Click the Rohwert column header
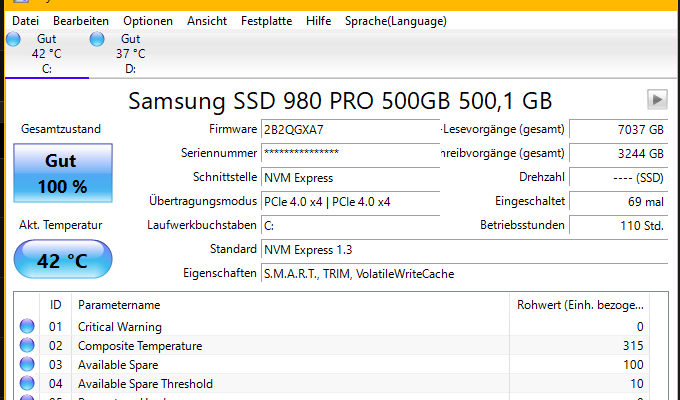Viewport: 680px width, 400px height. [579, 305]
